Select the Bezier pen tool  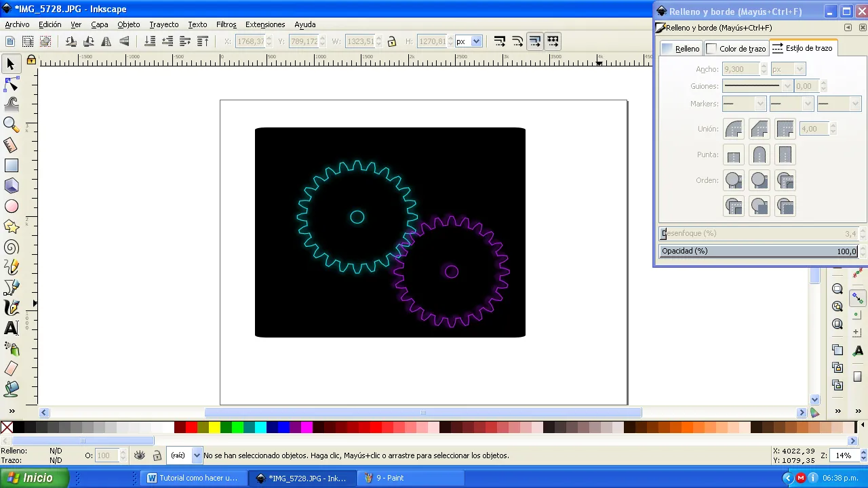(11, 287)
